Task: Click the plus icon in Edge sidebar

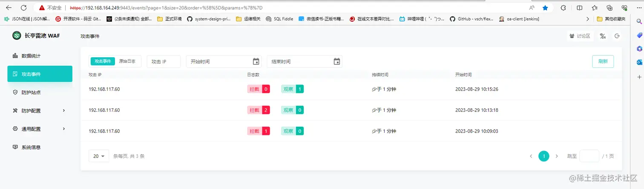Action: [x=639, y=77]
